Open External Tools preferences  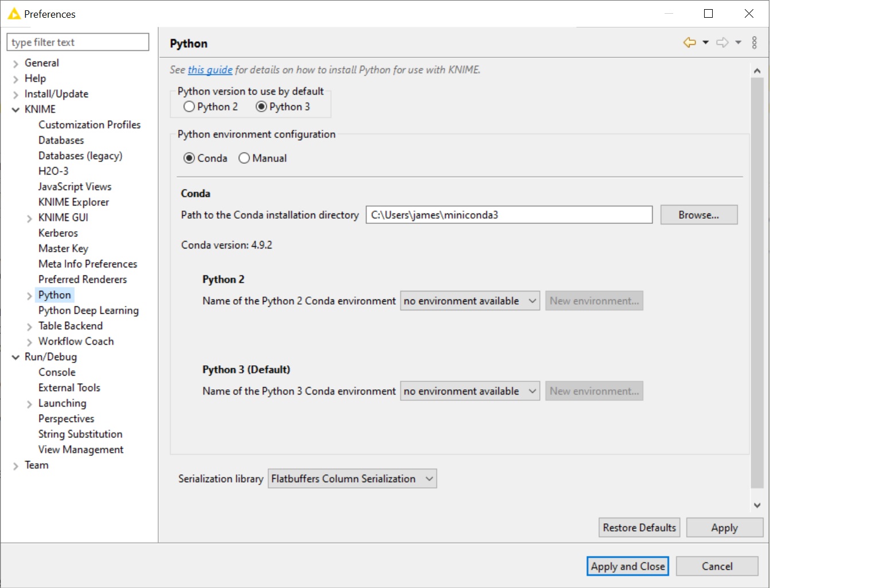tap(69, 388)
